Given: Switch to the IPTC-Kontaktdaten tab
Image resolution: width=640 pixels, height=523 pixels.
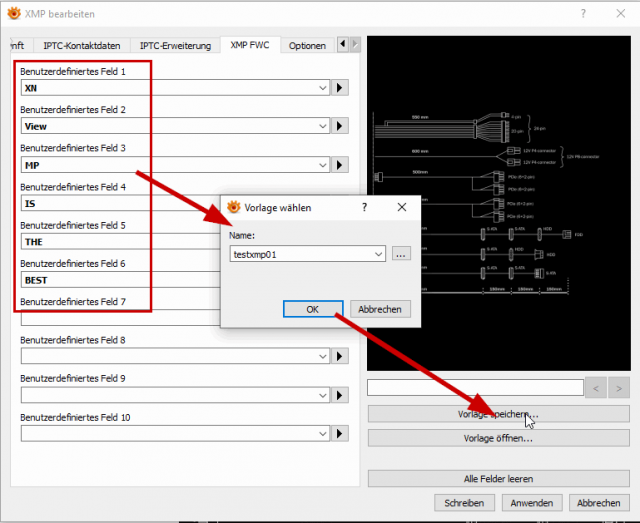Looking at the screenshot, I should pyautogui.click(x=82, y=45).
